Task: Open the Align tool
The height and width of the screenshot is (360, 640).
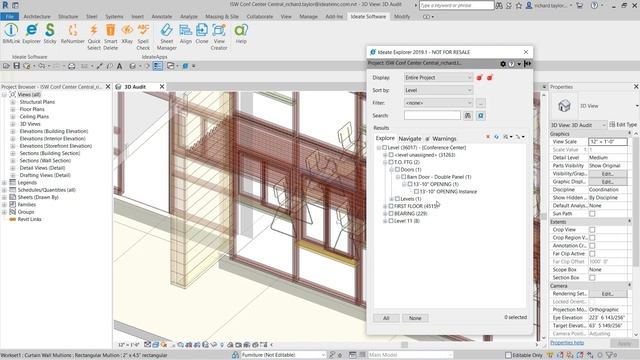Action: tap(186, 34)
